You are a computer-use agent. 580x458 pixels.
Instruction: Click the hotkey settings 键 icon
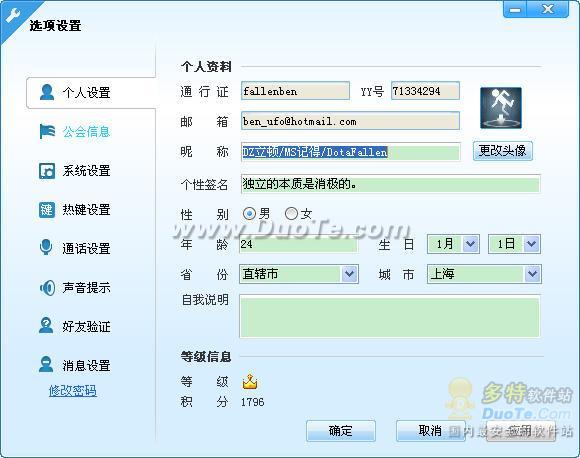pyautogui.click(x=47, y=210)
